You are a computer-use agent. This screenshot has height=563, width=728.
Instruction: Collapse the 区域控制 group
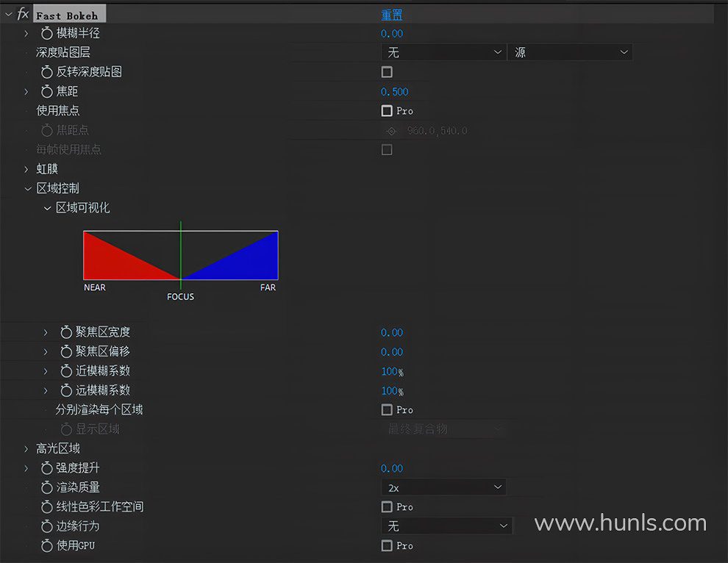(27, 189)
